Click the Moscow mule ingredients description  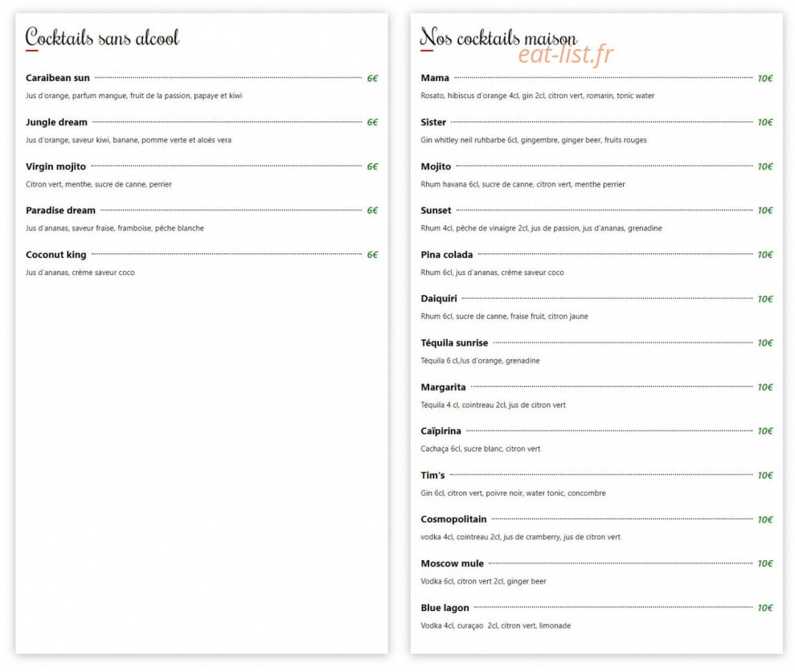(483, 581)
